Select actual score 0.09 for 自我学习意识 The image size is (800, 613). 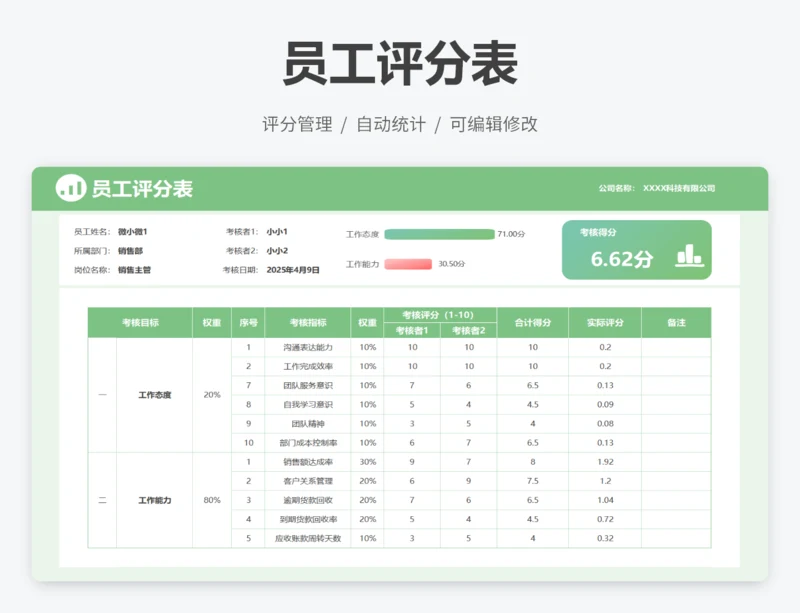click(x=605, y=405)
